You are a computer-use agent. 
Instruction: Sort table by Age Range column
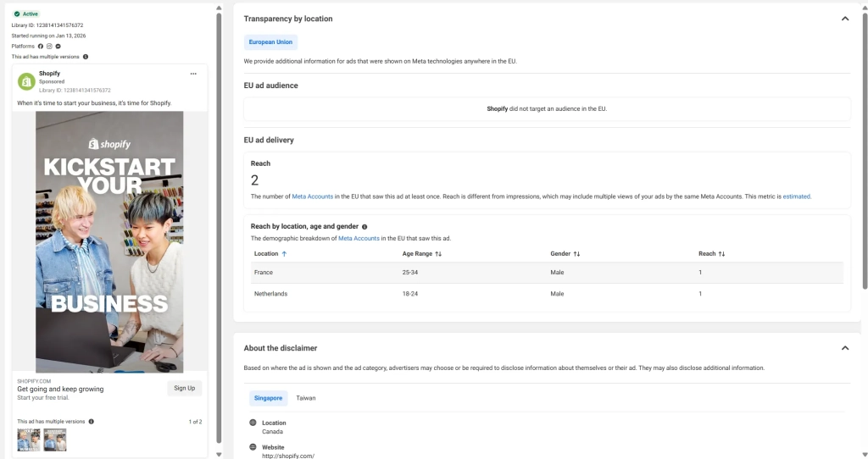[422, 254]
